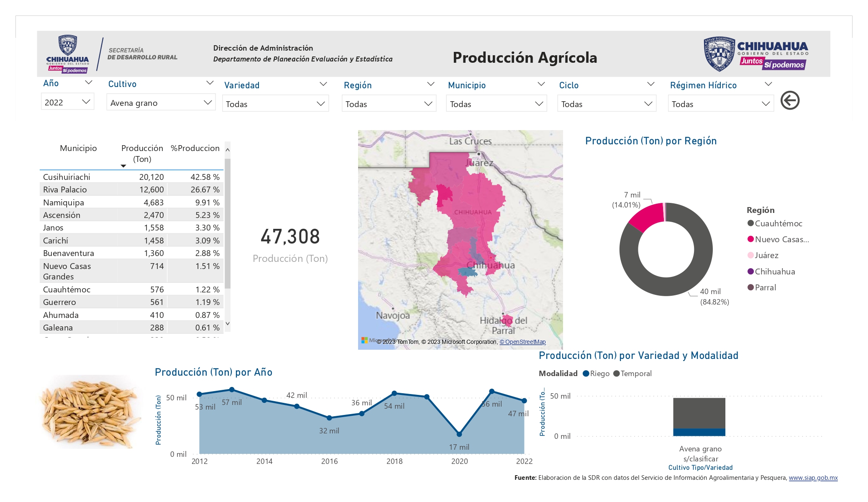The width and height of the screenshot is (868, 502).
Task: Click the 2020 data point at 17 mil
Action: pyautogui.click(x=459, y=434)
